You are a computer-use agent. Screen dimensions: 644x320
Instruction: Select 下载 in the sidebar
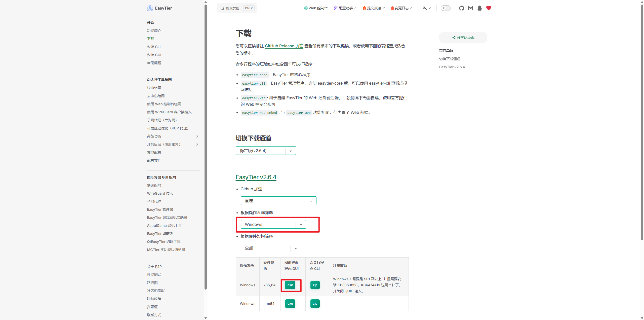(x=150, y=39)
